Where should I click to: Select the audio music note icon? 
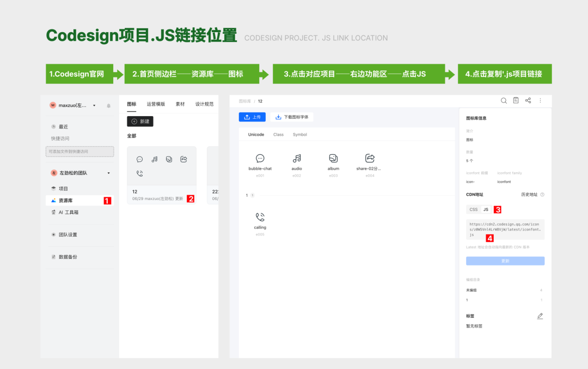(x=297, y=159)
